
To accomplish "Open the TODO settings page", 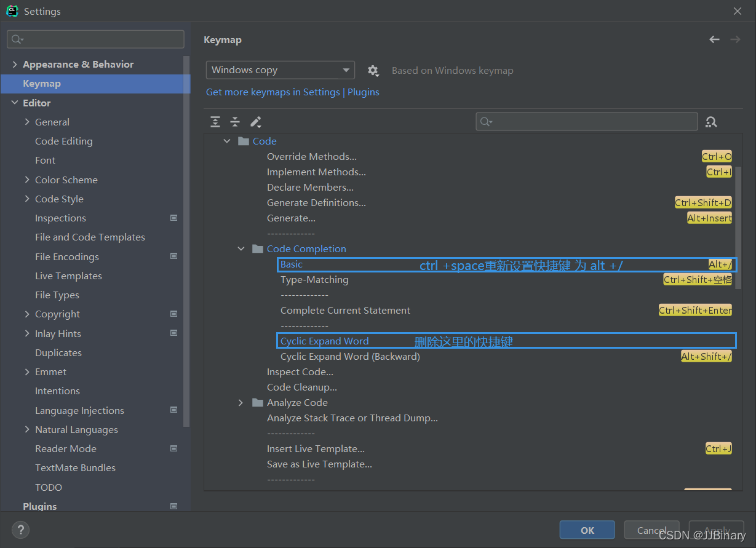I will tap(49, 487).
